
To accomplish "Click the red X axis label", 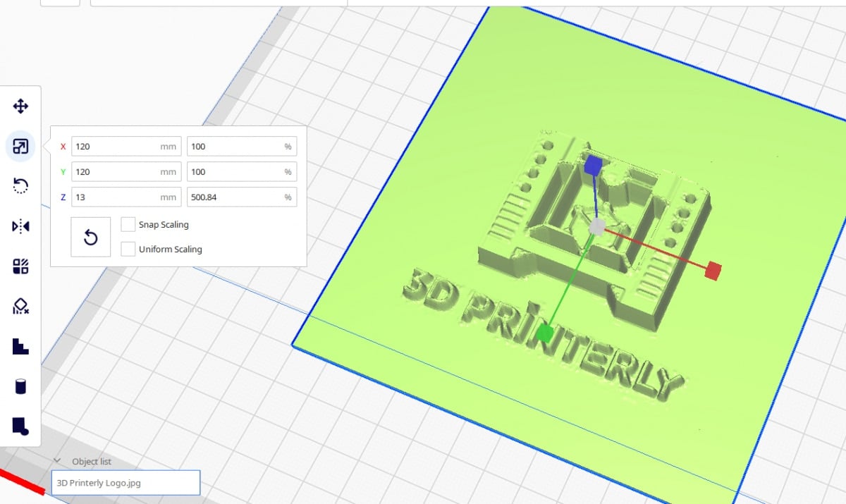I will point(63,147).
